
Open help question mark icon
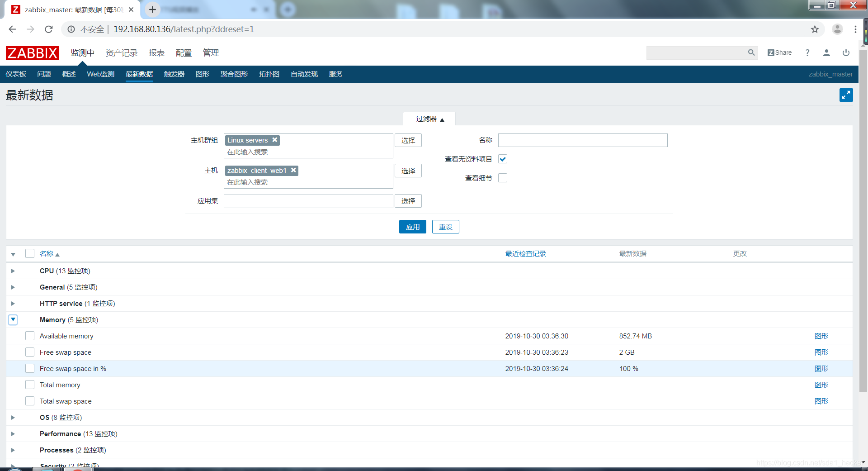pos(807,53)
